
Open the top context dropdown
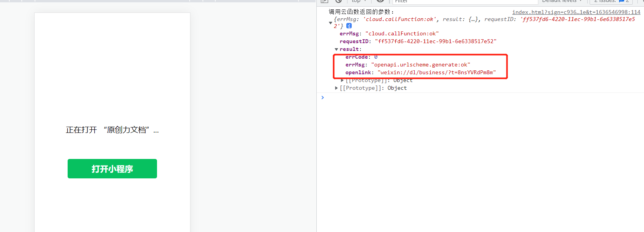[359, 2]
